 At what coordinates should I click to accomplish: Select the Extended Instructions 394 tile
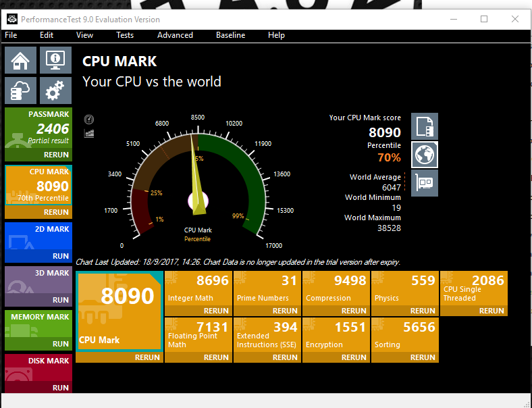pos(267,335)
